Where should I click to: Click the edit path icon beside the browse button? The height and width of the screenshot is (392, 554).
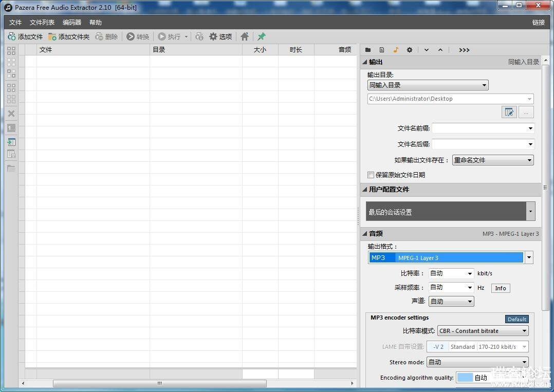click(x=509, y=113)
